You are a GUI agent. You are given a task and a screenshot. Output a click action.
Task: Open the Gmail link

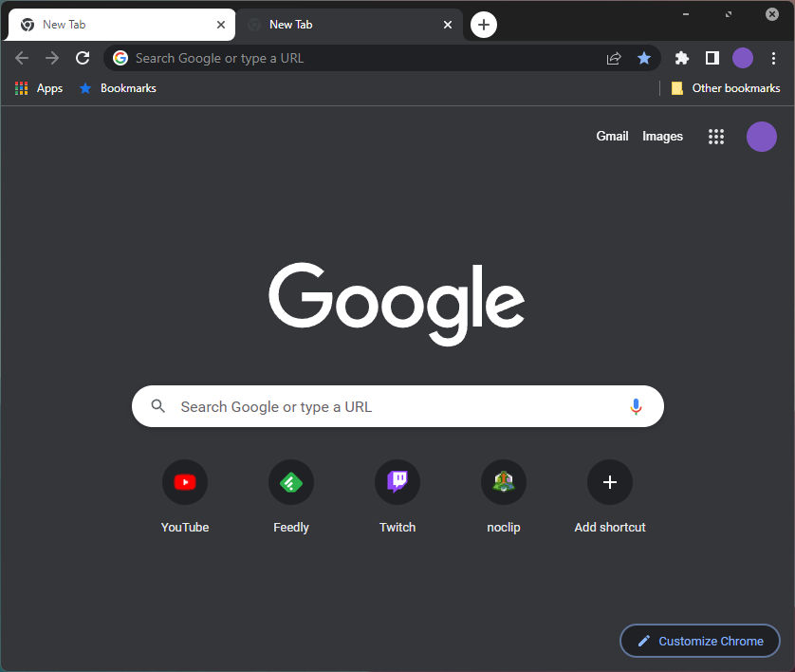[x=612, y=136]
